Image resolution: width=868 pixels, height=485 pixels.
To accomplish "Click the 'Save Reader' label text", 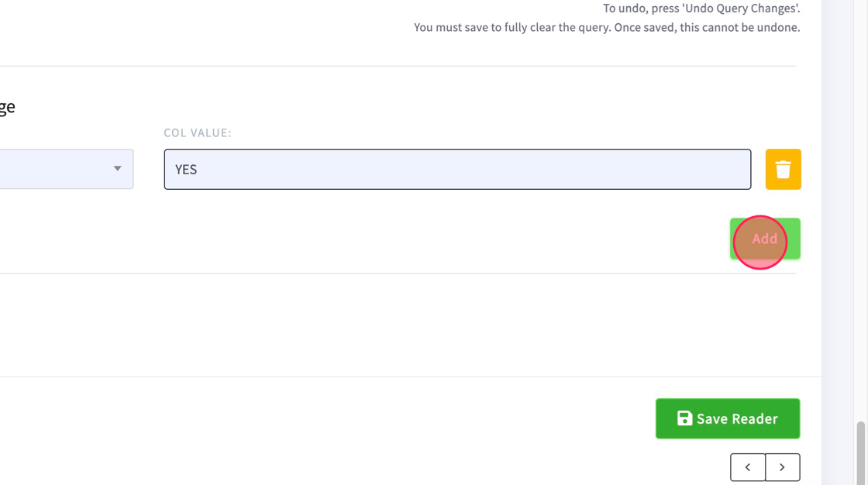I will (737, 418).
